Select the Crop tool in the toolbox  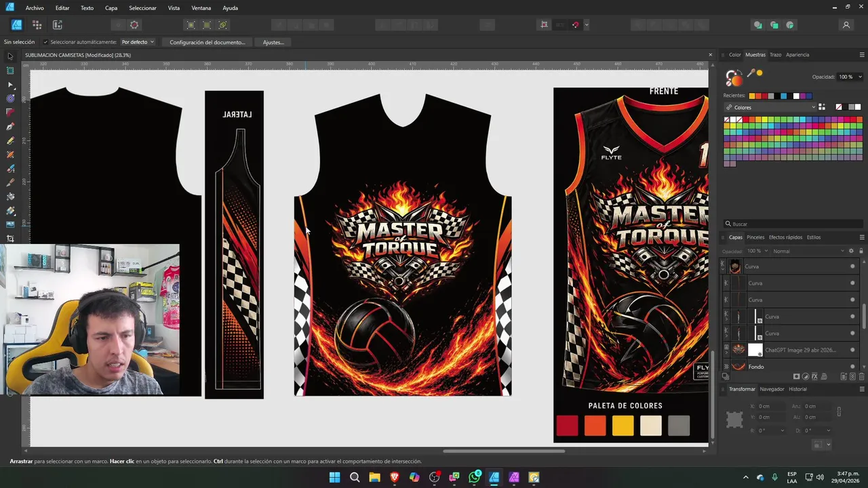click(x=10, y=239)
